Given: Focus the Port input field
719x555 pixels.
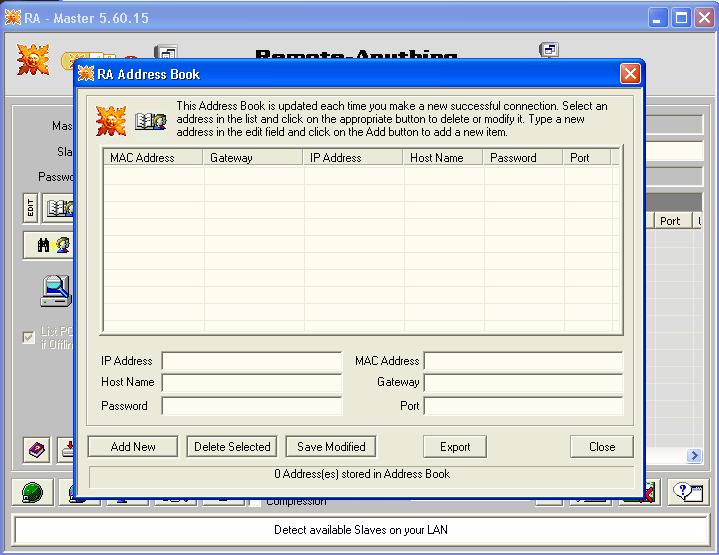Looking at the screenshot, I should [523, 405].
